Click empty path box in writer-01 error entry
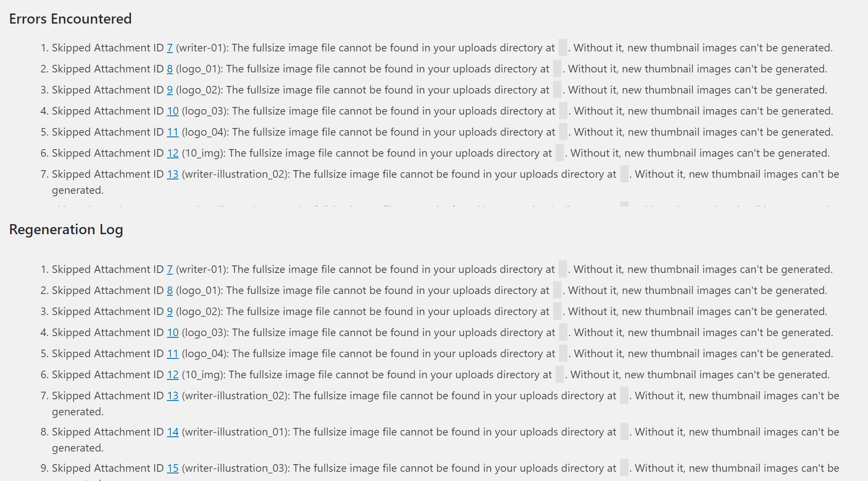 [563, 48]
